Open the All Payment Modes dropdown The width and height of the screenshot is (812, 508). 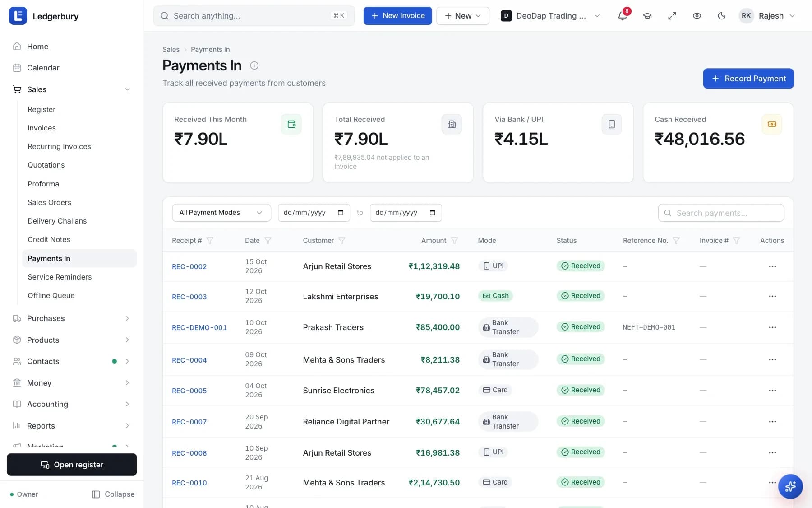221,213
